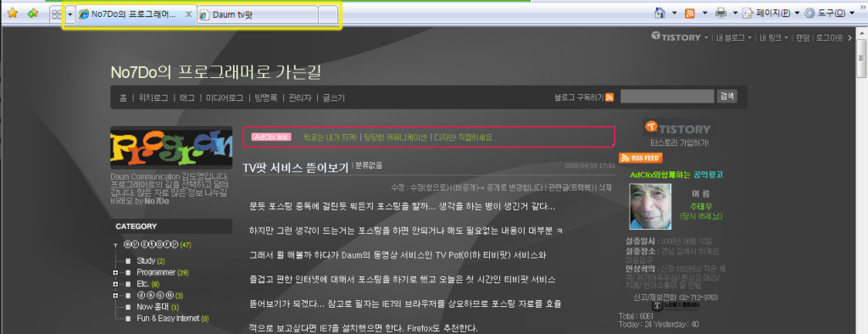Image resolution: width=868 pixels, height=334 pixels.
Task: Click the toolbar RSS feeds icon
Action: coord(690,13)
